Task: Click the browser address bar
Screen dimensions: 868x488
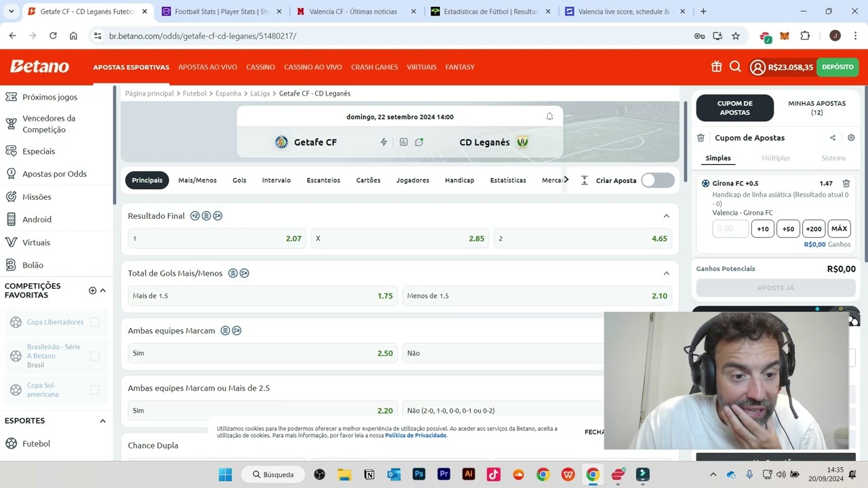Action: (x=393, y=36)
